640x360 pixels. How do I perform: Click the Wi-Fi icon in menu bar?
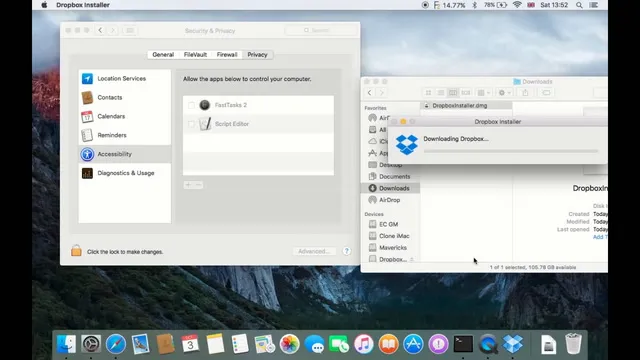coord(517,5)
